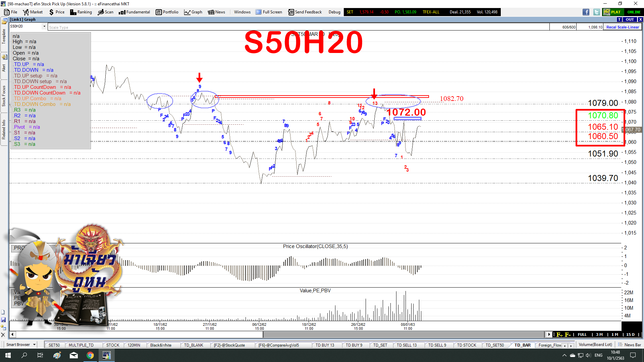The height and width of the screenshot is (362, 644).
Task: Close the Link1 Graph panel with X
Action: 640,19
